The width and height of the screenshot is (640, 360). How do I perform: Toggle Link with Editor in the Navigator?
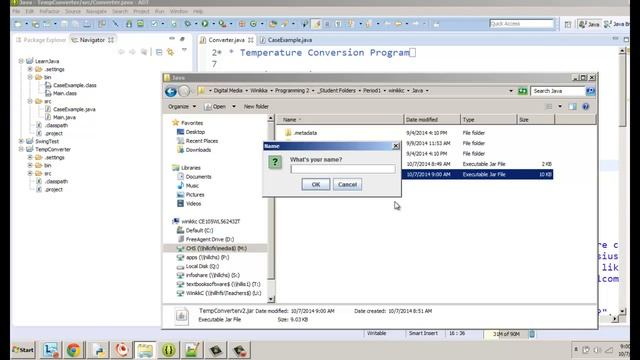coord(170,52)
